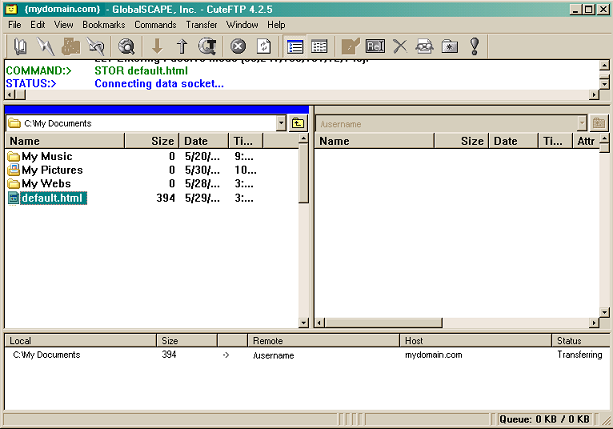Select the My Pictures folder
Screen dimensions: 613x429
tap(52, 170)
